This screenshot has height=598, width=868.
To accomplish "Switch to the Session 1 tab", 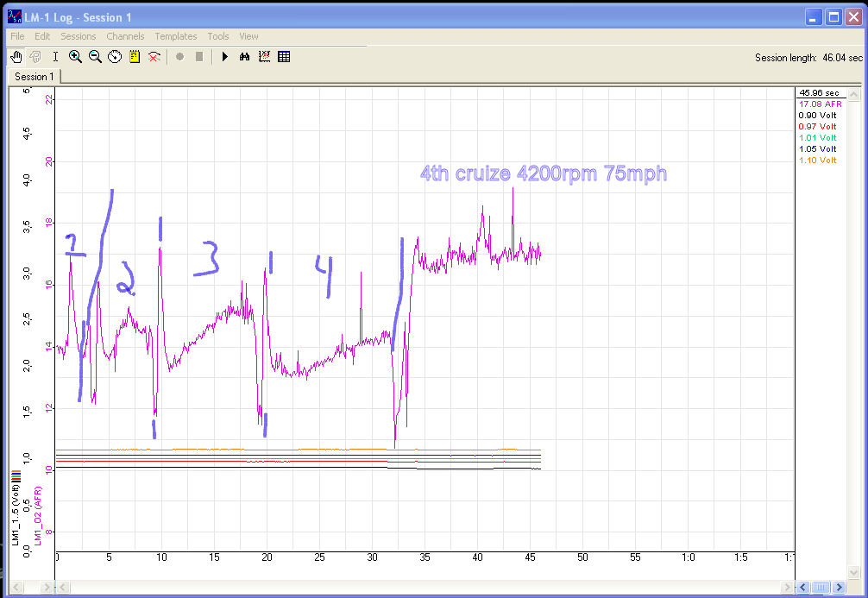I will point(34,77).
